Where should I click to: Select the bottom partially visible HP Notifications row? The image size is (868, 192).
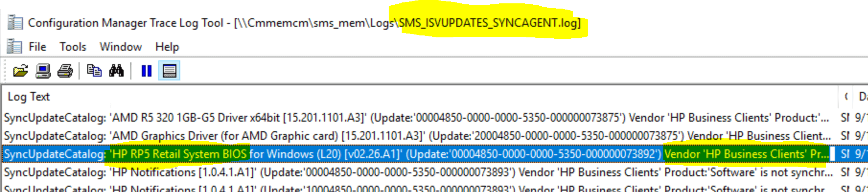pos(420,187)
